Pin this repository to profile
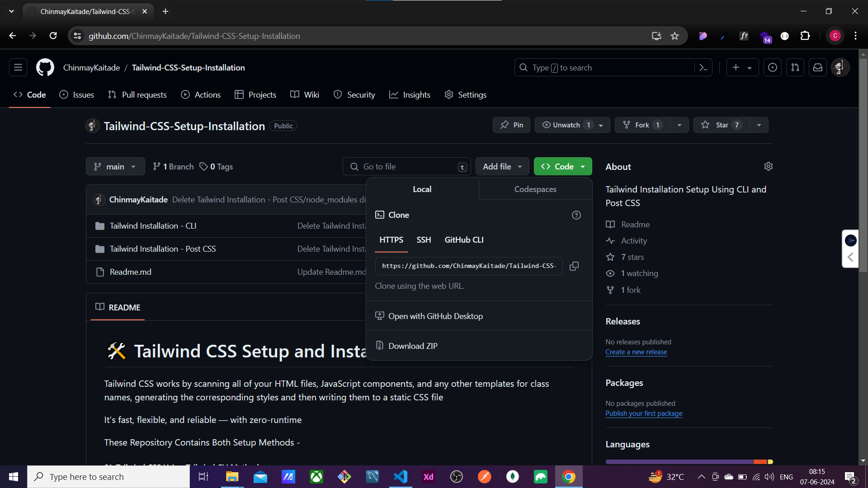Screen dimensions: 868x488 (511, 125)
